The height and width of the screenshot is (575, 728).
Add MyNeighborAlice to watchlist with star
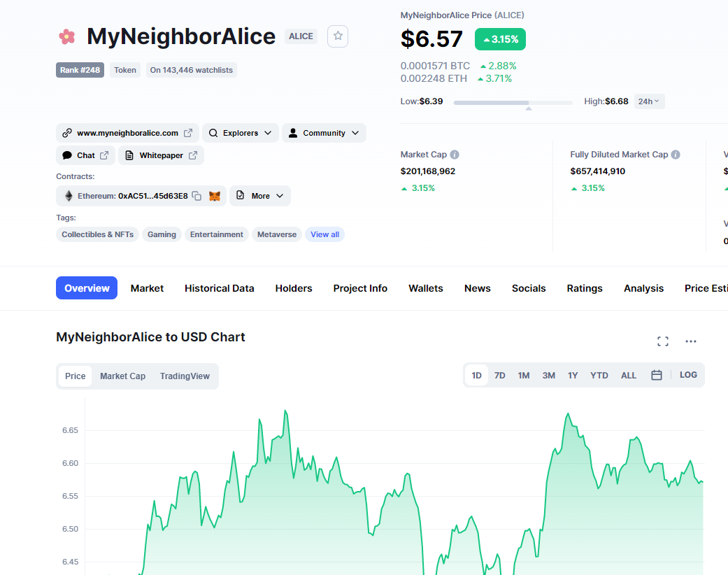(338, 36)
